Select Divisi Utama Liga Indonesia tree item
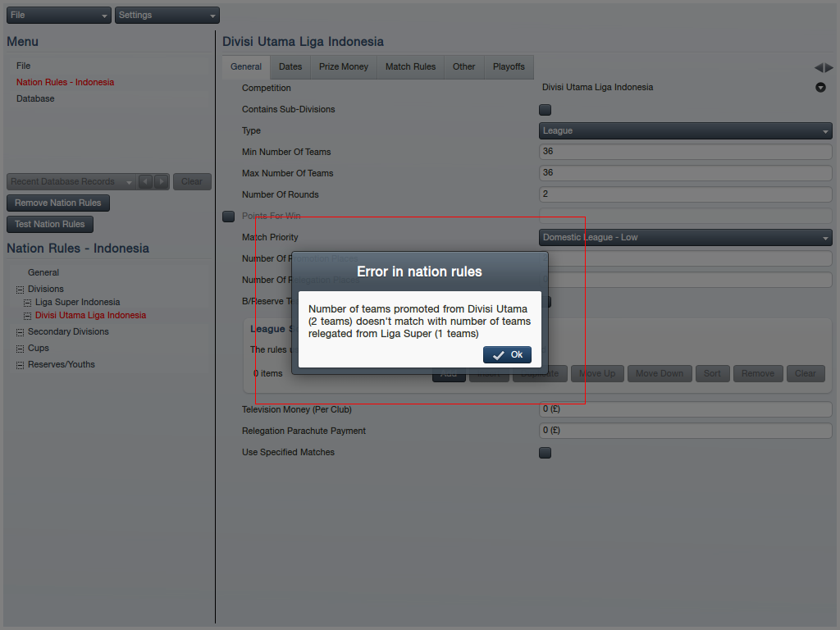This screenshot has height=630, width=840. [x=90, y=316]
